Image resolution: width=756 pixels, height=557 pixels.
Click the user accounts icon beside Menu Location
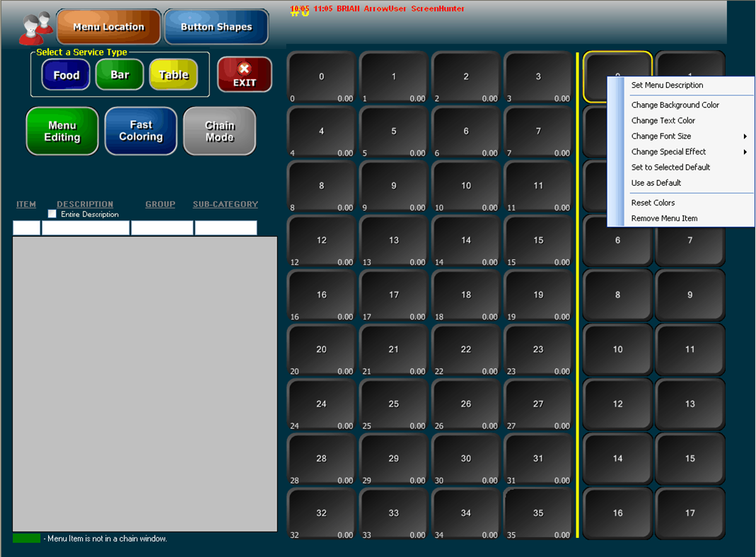point(35,28)
